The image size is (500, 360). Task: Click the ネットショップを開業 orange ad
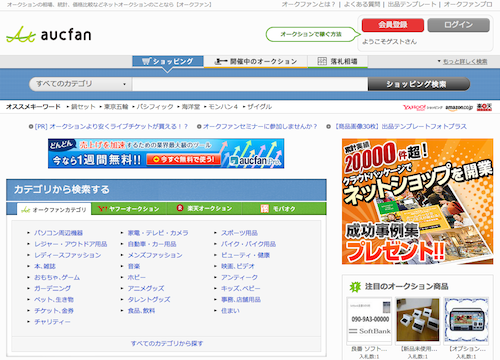417,201
